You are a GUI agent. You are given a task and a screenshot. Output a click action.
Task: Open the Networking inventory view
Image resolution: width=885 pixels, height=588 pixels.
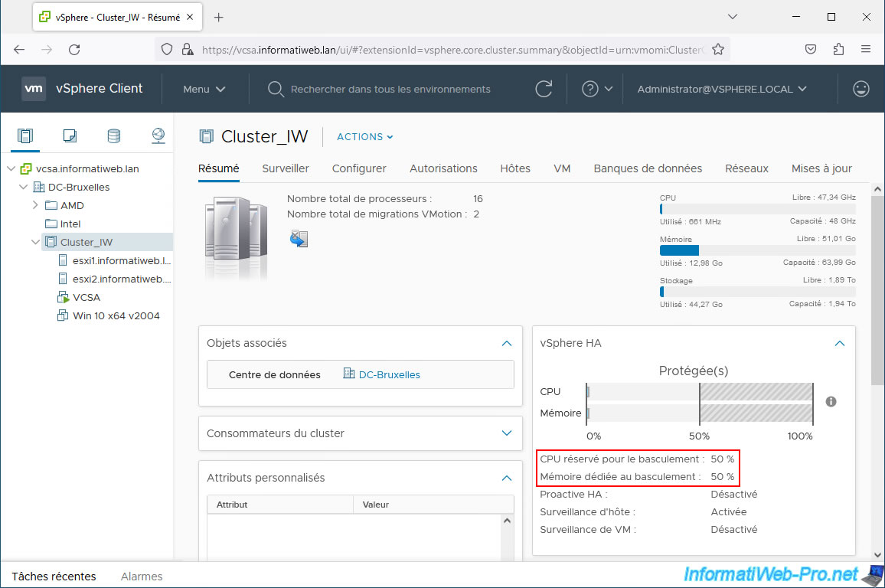(158, 136)
